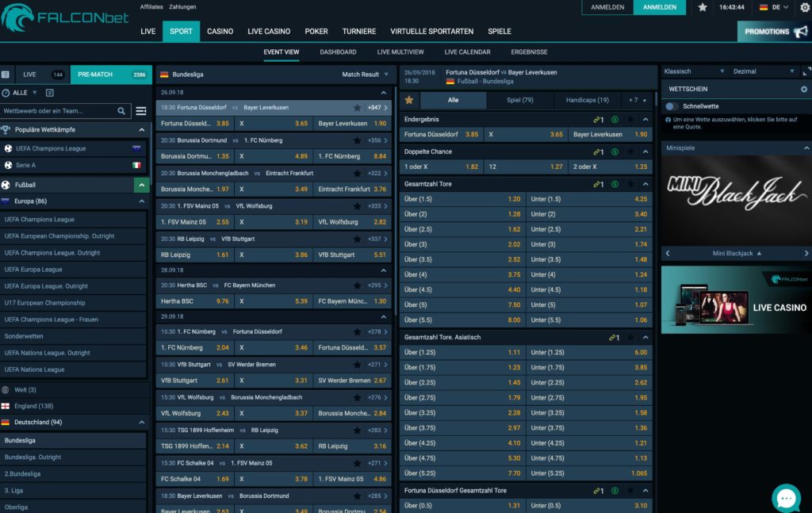
Task: Open the Dezimal odds format dropdown
Action: 764,71
